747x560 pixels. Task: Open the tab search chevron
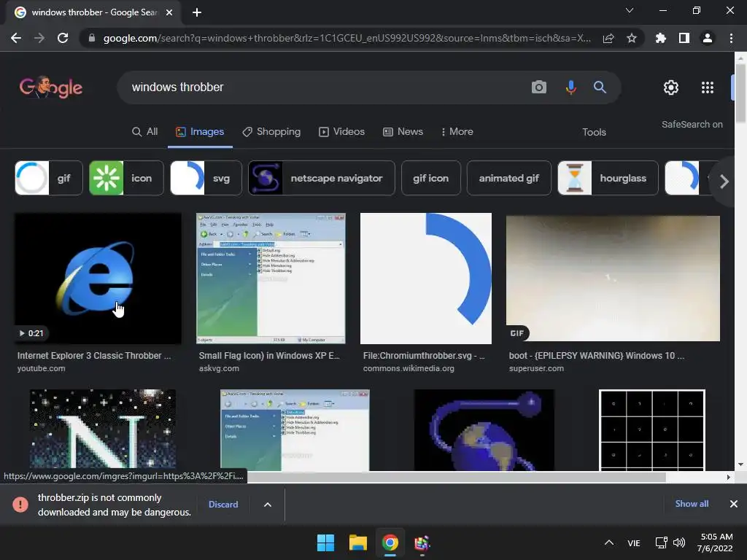tap(630, 10)
